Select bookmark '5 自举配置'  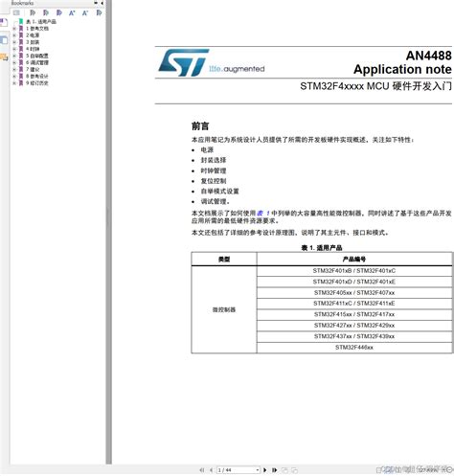click(37, 56)
